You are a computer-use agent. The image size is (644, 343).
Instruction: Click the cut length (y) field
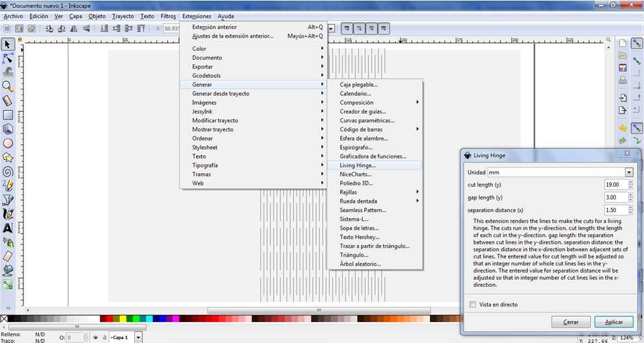pyautogui.click(x=616, y=185)
